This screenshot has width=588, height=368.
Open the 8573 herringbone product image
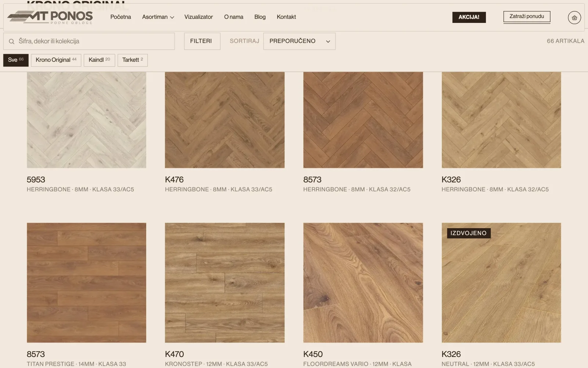[363, 120]
